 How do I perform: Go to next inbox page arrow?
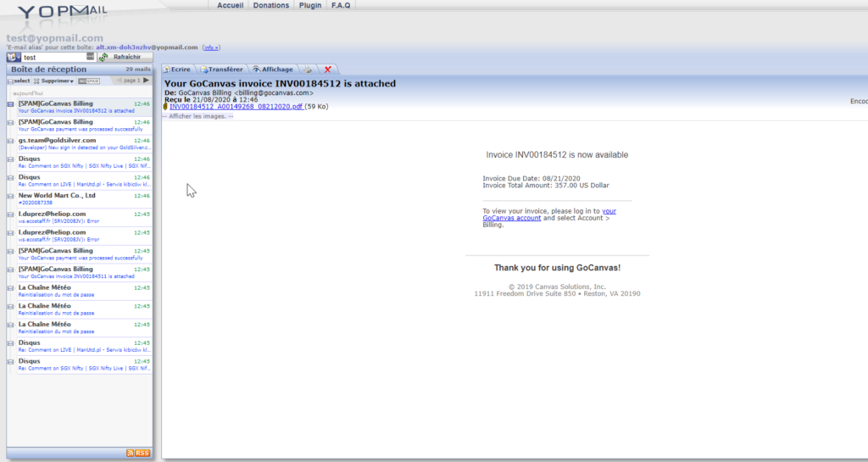(x=146, y=81)
